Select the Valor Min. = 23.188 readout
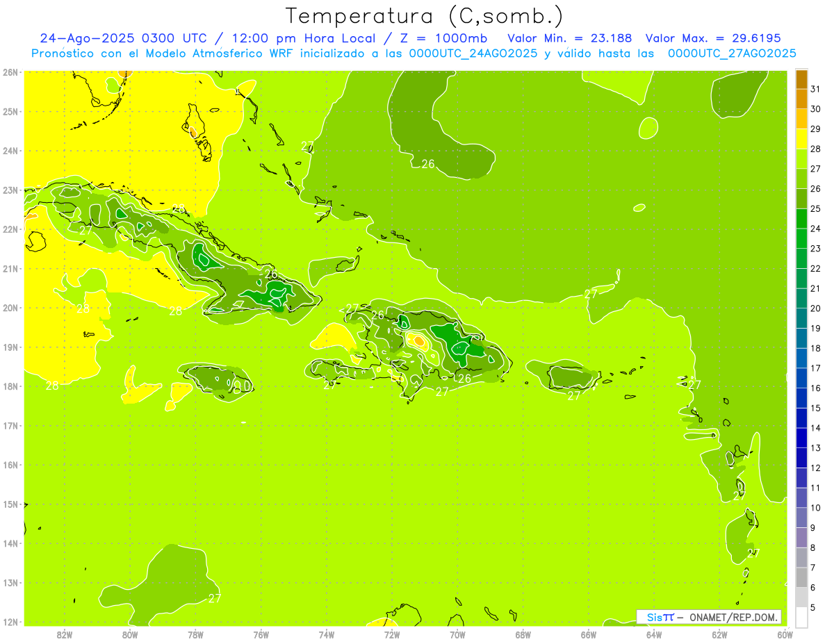The image size is (834, 644). click(x=570, y=38)
